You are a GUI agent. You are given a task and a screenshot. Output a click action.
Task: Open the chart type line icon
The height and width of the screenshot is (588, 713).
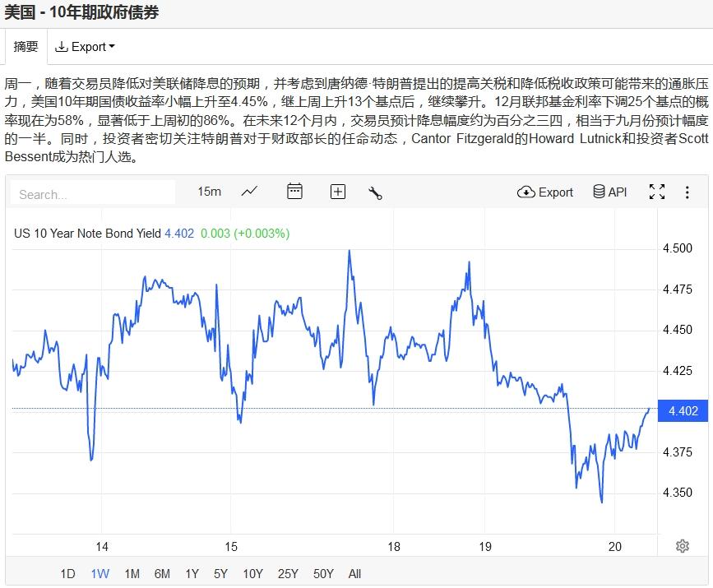click(x=249, y=192)
